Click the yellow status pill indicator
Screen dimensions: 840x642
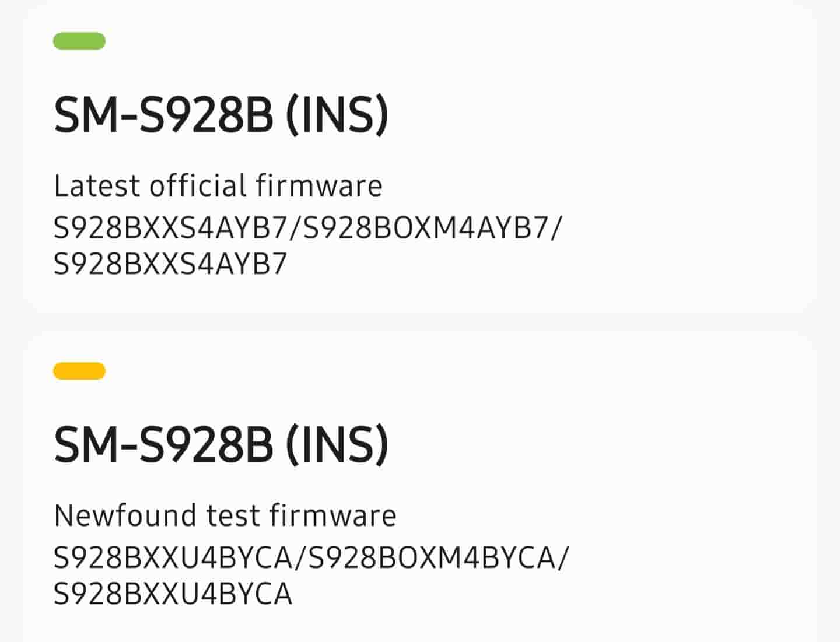pos(79,371)
